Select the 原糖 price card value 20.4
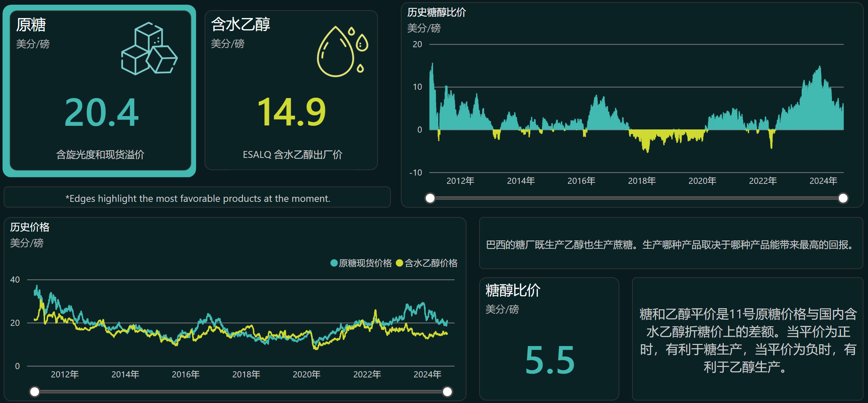This screenshot has width=868, height=403. [x=101, y=113]
